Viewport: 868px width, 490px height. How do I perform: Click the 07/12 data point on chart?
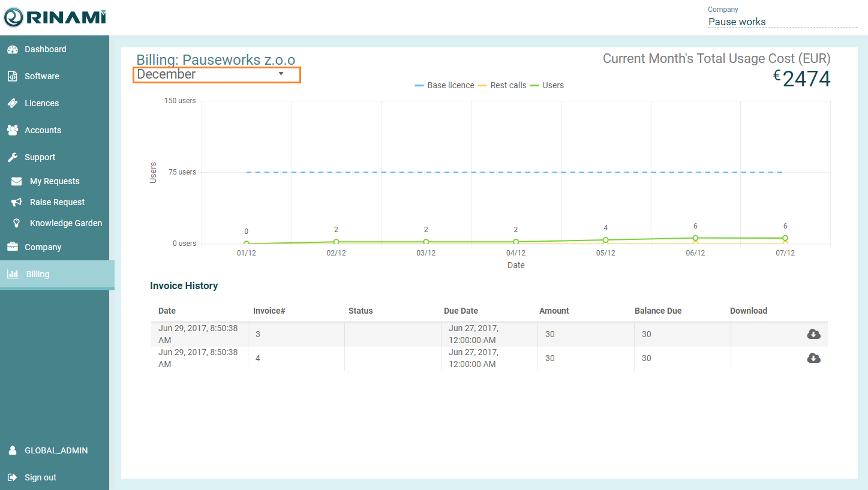[785, 238]
